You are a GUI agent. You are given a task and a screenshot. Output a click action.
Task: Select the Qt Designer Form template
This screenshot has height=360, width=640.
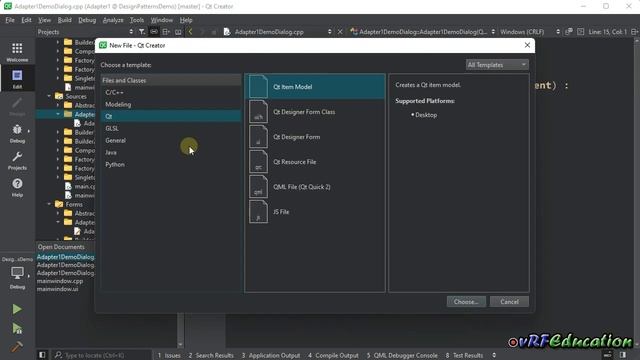point(315,137)
